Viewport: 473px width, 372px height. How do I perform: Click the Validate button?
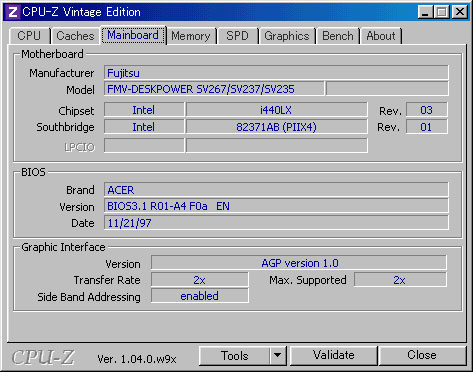coord(334,355)
